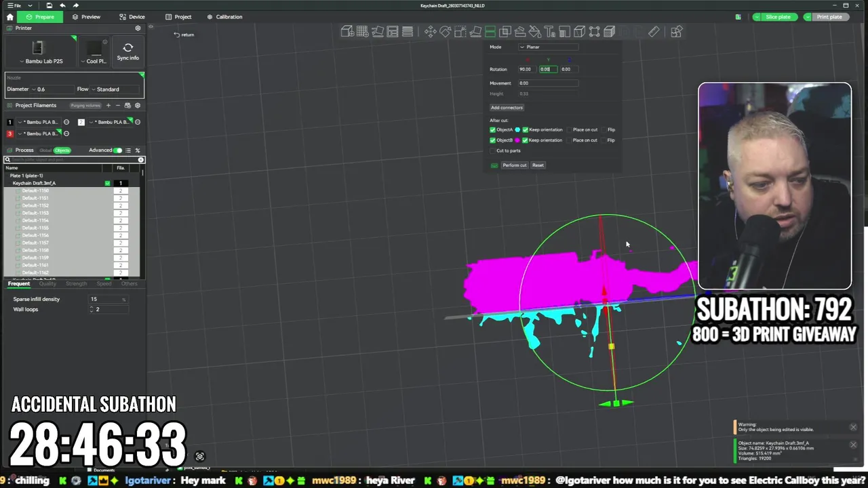Click the Undo arrow icon
Image resolution: width=868 pixels, height=488 pixels.
[62, 5]
